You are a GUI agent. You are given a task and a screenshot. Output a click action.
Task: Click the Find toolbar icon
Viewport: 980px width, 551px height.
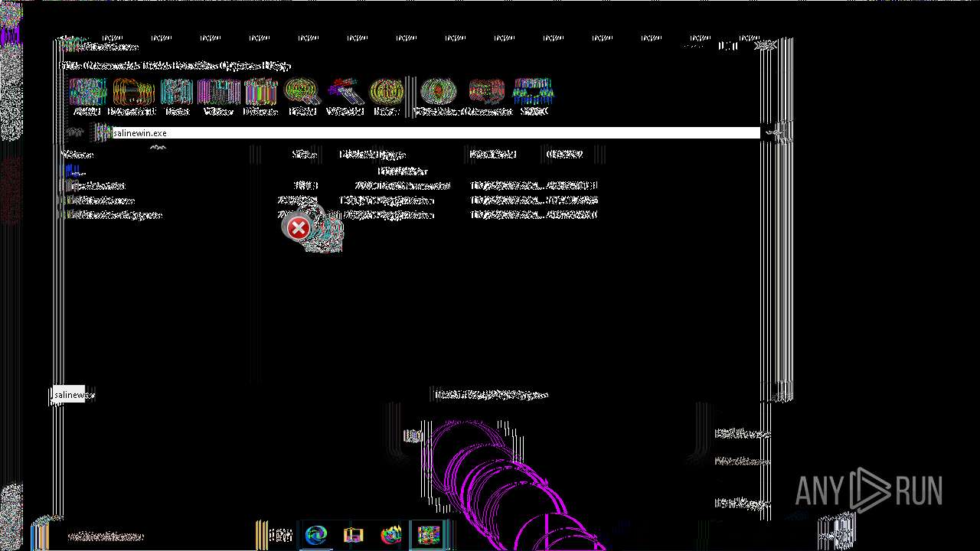(302, 96)
